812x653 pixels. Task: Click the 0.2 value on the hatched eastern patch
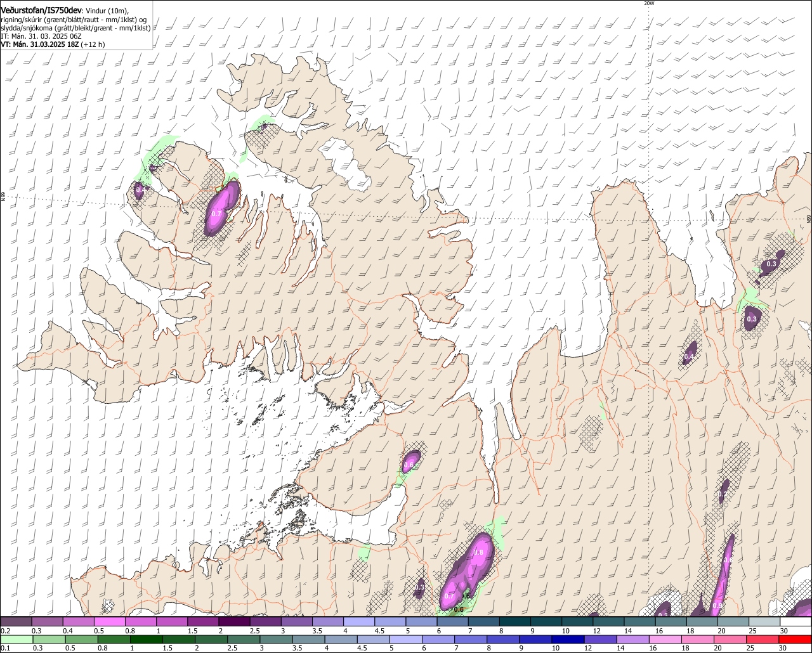pos(724,493)
